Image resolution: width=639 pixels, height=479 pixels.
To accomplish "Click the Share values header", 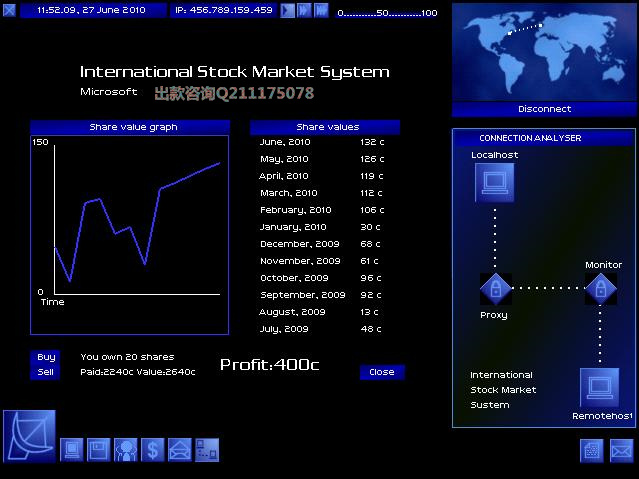I will point(325,127).
